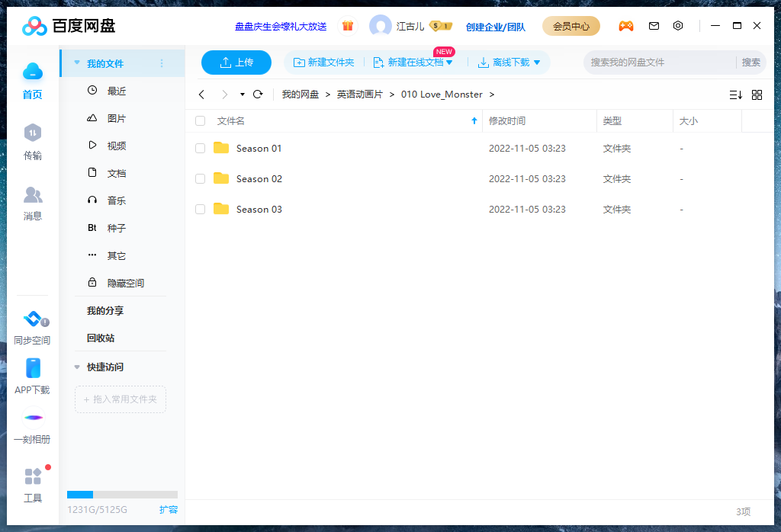781x532 pixels.
Task: Click the 上传 upload button
Action: point(236,62)
